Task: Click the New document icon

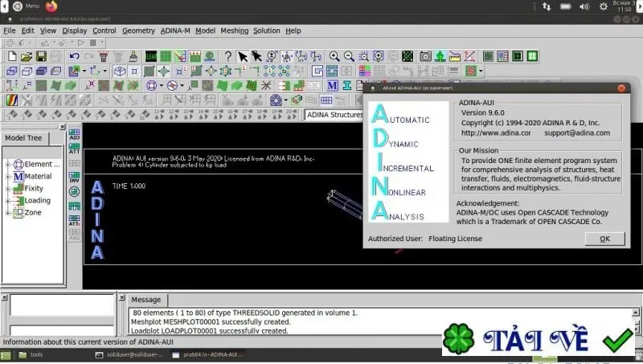Action: pyautogui.click(x=12, y=56)
